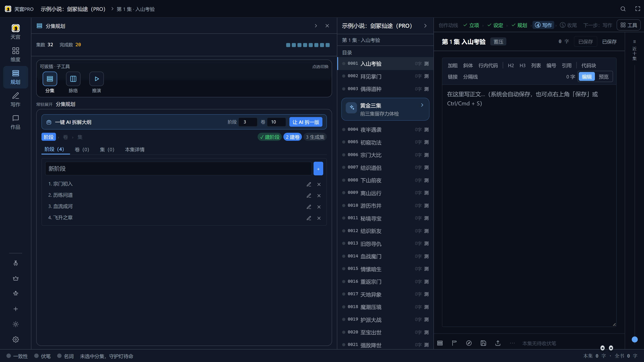Open the footer more options ellipsis
The height and width of the screenshot is (362, 644).
512,343
